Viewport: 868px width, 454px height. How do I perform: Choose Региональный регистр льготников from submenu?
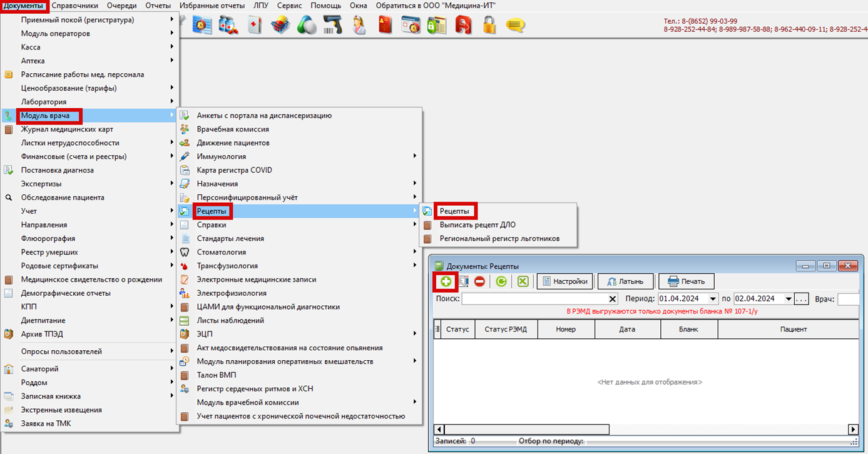499,238
